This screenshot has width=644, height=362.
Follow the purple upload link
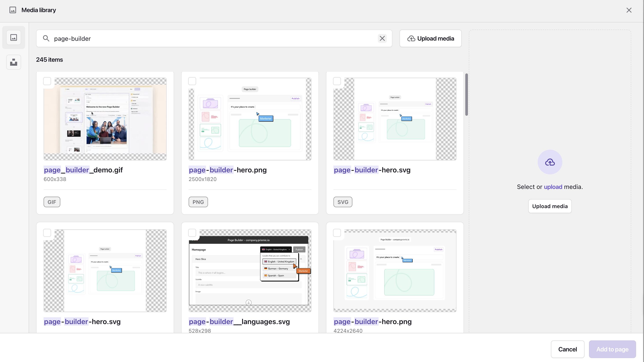coord(553,187)
